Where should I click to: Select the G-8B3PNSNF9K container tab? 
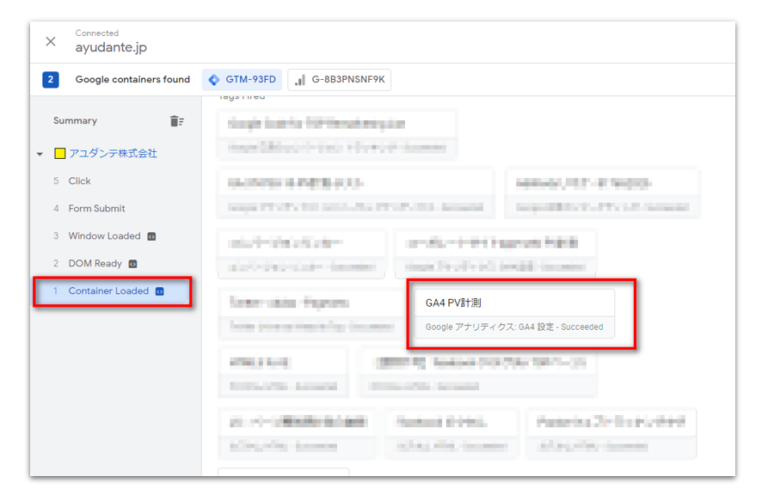pos(339,79)
